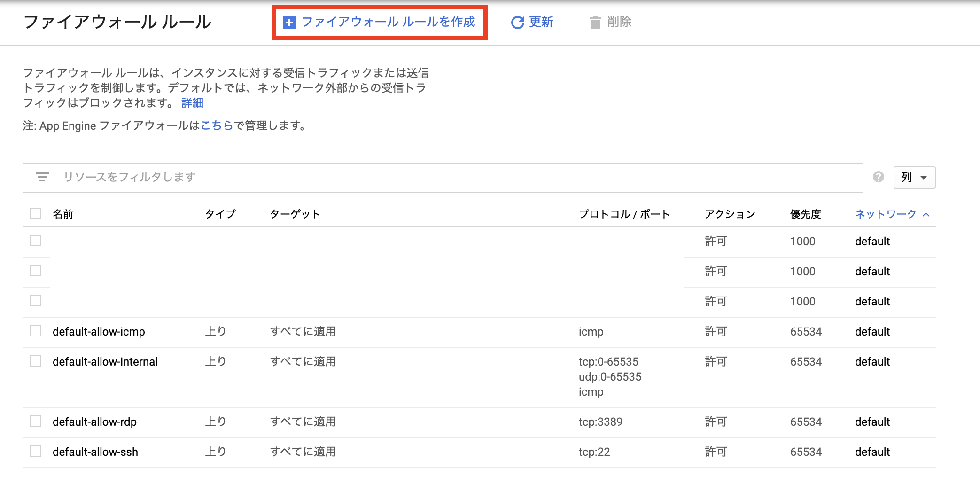Toggle the select-all checkbox in table header
The width and height of the screenshot is (980, 484).
tap(36, 213)
